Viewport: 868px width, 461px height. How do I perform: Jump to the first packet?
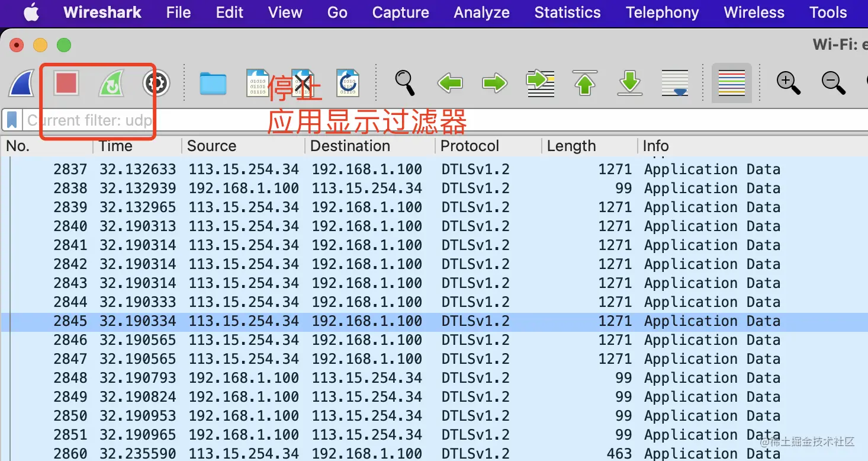click(585, 83)
